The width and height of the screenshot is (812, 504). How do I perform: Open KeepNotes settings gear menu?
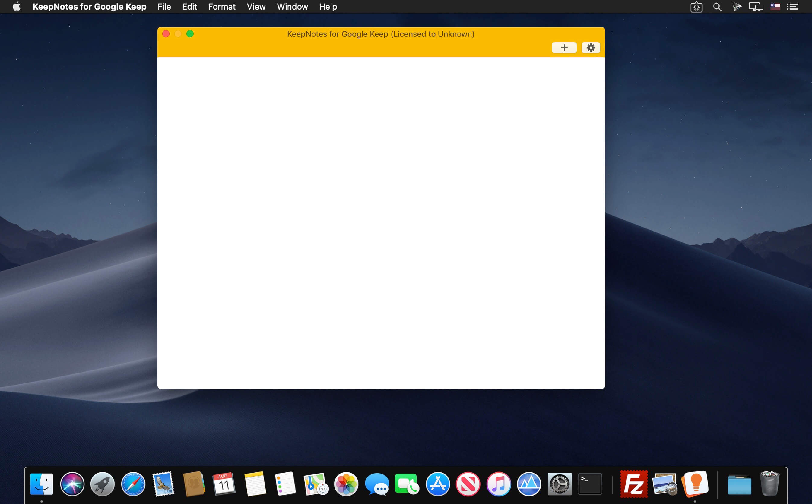coord(591,48)
